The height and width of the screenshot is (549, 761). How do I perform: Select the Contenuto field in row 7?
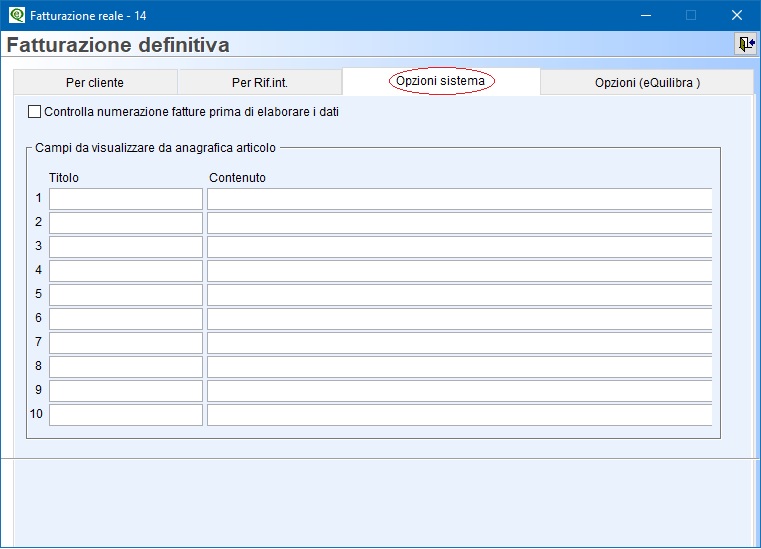pyautogui.click(x=459, y=343)
